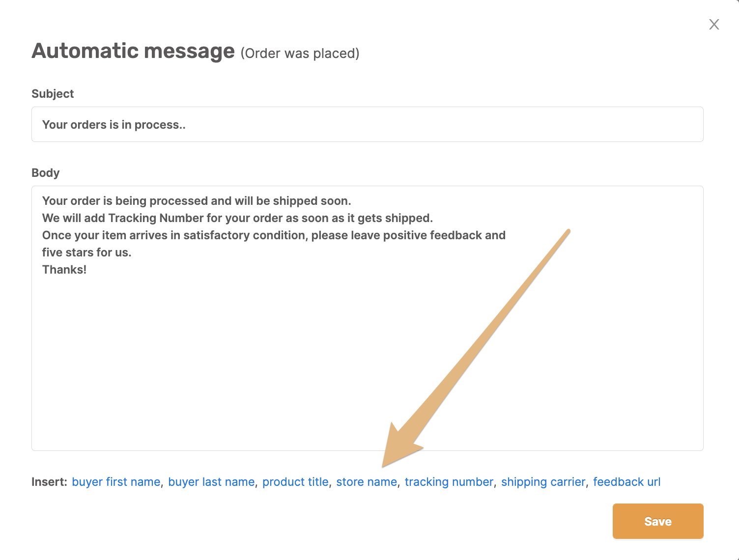
Task: Insert the buyer first name placeholder
Action: coord(116,482)
